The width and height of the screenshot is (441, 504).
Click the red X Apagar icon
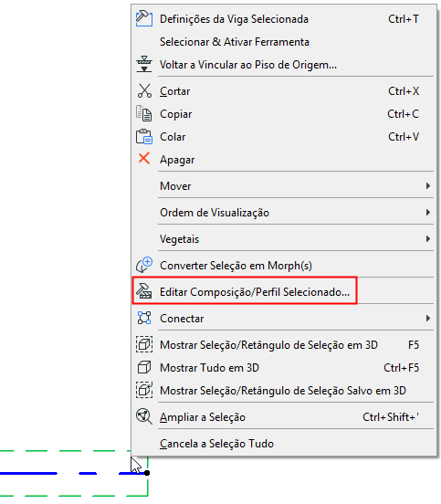(144, 159)
